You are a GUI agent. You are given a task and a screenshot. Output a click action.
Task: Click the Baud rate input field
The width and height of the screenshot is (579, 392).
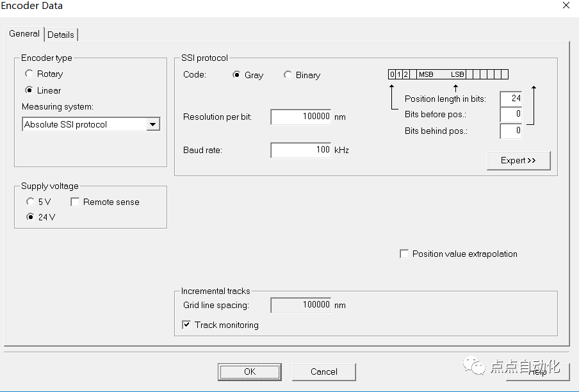point(300,150)
